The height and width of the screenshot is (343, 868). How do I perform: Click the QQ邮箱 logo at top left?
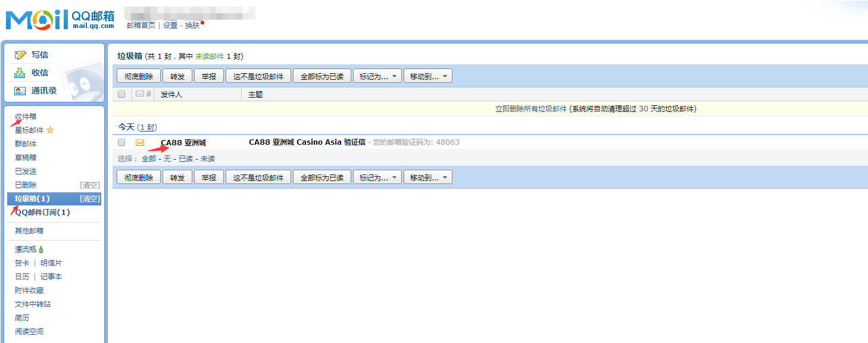click(60, 20)
